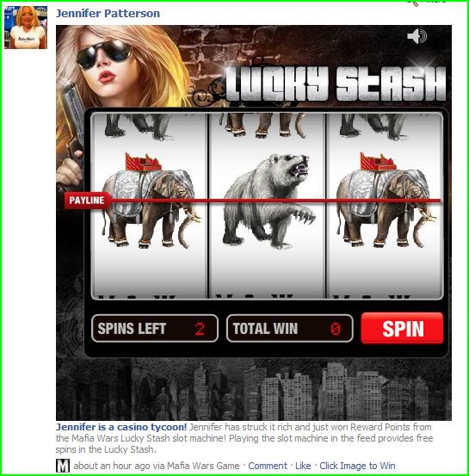Click Jennifer Patterson's profile picture thumbnail
The width and height of the screenshot is (469, 476).
tap(26, 27)
